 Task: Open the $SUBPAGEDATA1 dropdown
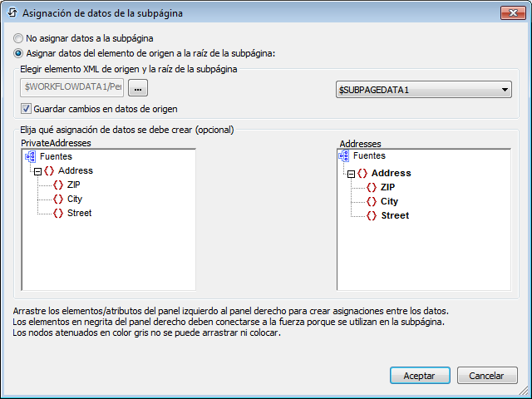[505, 90]
